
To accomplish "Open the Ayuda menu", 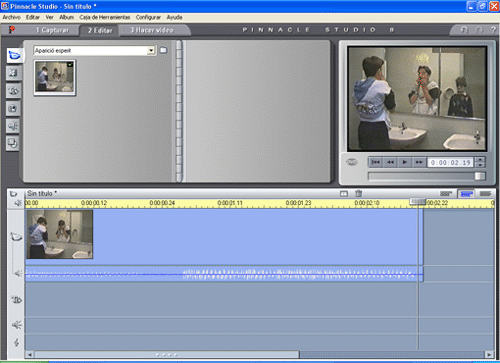I will tap(174, 17).
